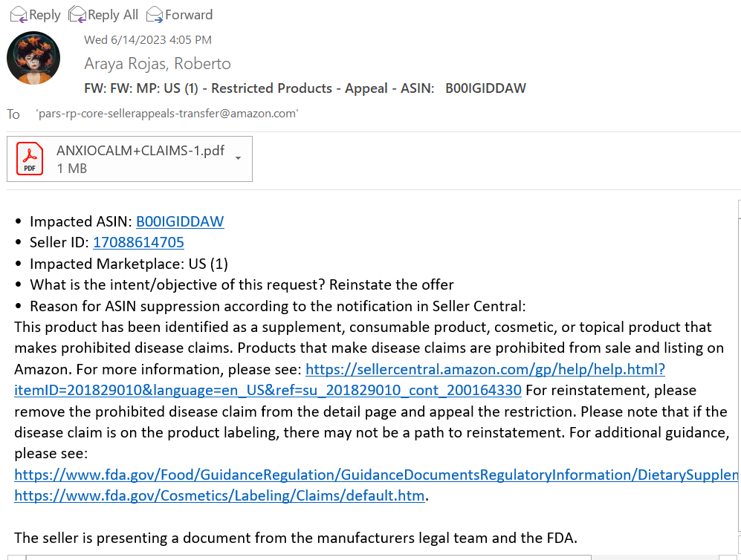Image resolution: width=741 pixels, height=560 pixels.
Task: Open the sender's profile avatar picture
Action: (33, 58)
